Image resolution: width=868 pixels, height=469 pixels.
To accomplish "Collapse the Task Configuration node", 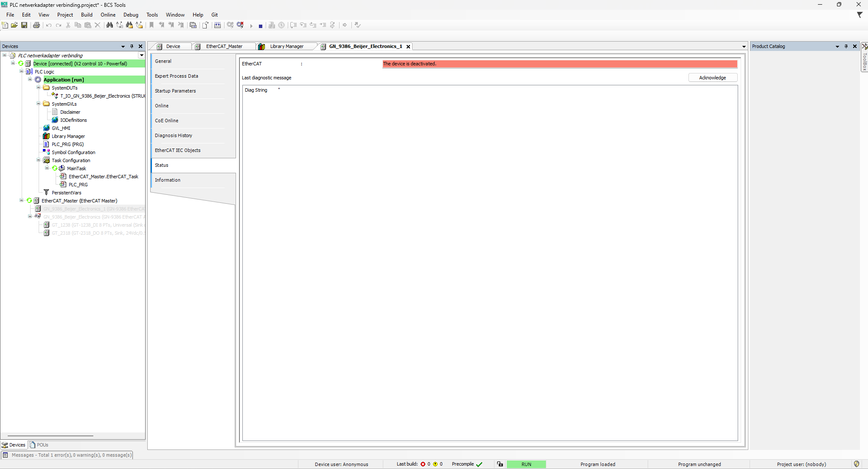I will pos(39,160).
